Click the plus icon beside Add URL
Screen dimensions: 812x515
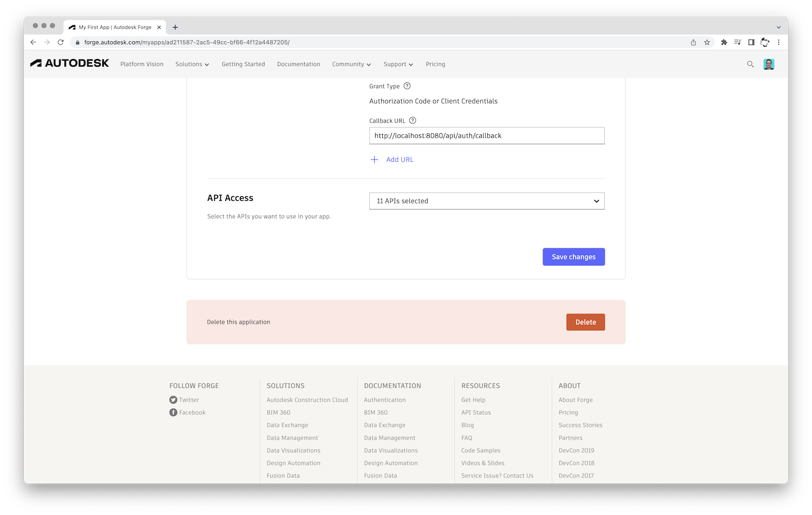click(x=374, y=159)
